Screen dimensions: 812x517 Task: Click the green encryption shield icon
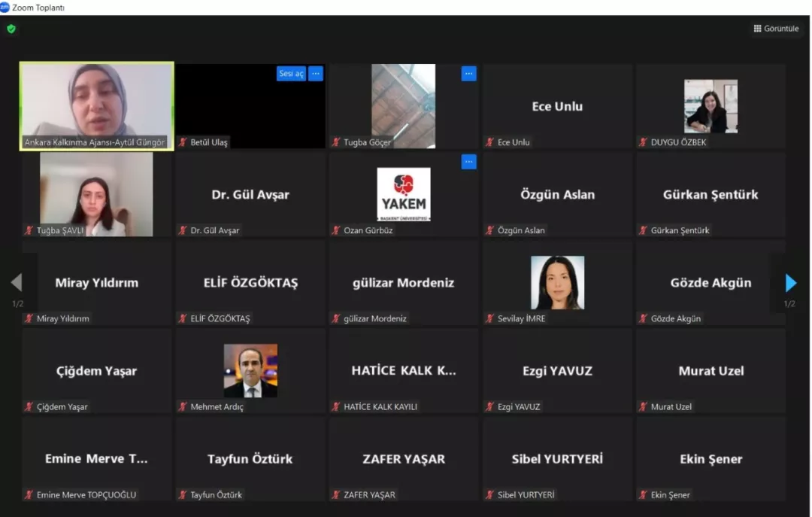pos(11,29)
